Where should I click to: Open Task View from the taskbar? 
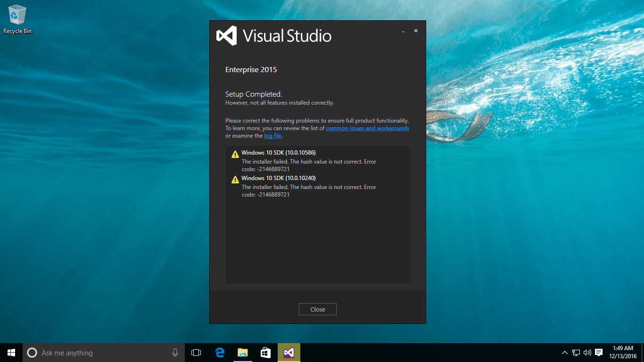click(196, 353)
